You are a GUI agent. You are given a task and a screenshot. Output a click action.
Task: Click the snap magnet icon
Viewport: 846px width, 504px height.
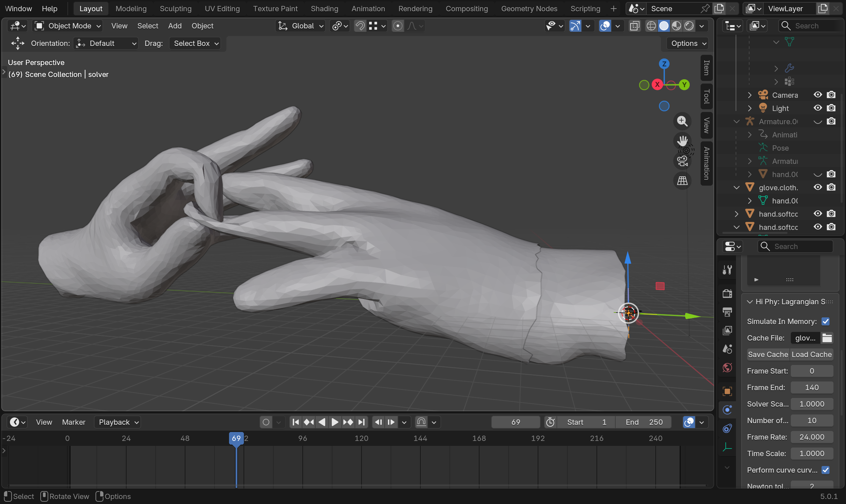coord(360,26)
